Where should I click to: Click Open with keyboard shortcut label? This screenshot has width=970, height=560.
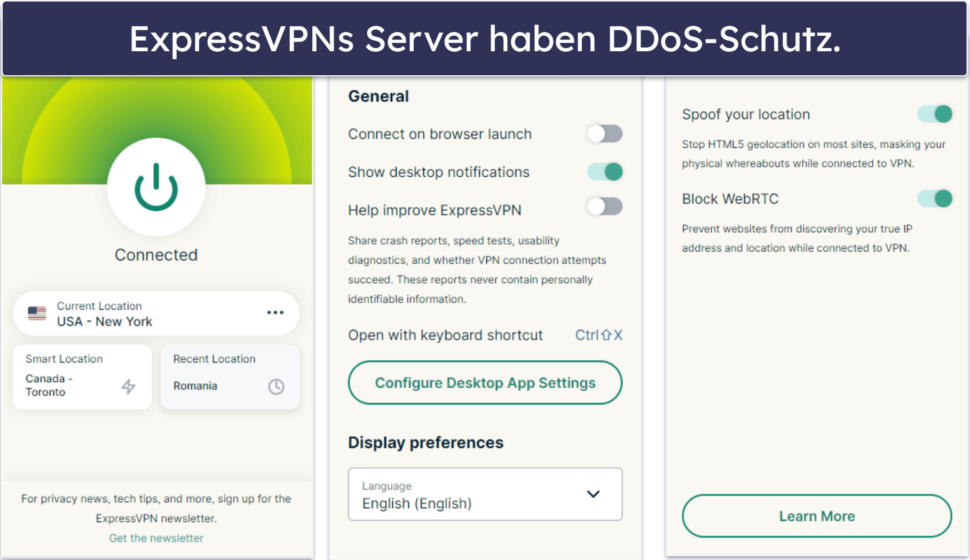[445, 335]
